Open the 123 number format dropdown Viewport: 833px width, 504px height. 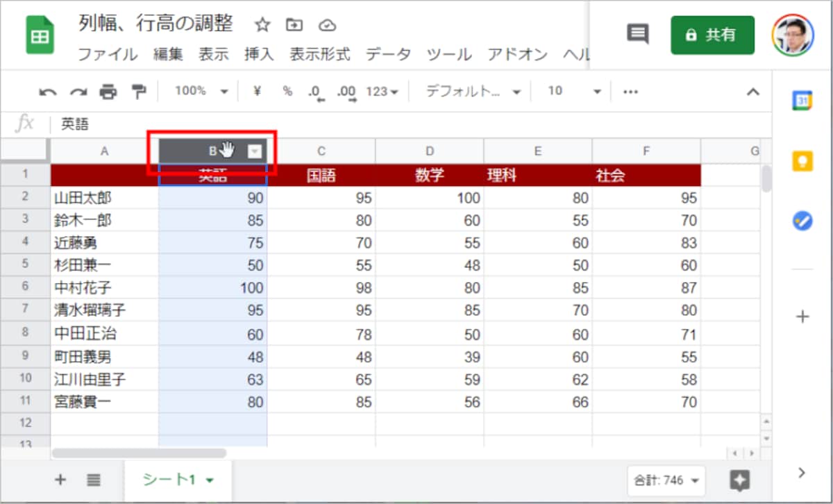pyautogui.click(x=382, y=91)
